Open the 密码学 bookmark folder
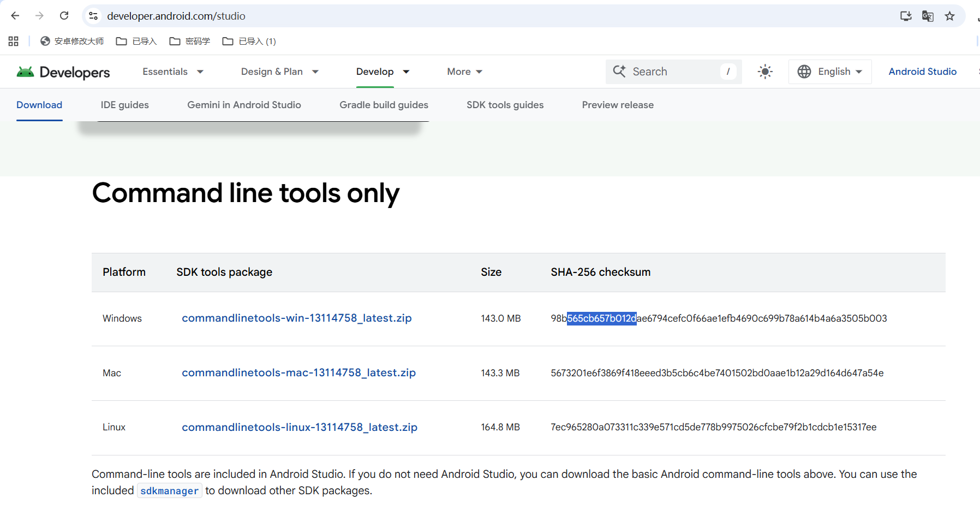Screen dimensions: 980x515 (190, 41)
